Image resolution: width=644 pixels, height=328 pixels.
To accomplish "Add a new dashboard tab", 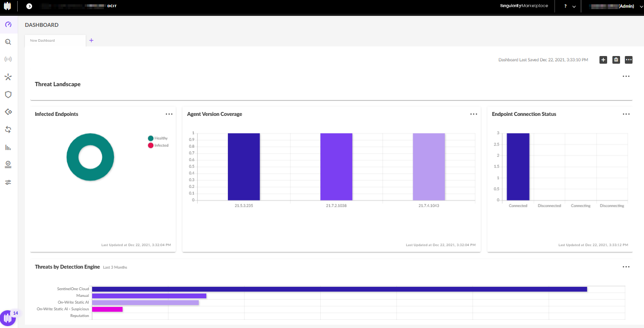I will click(x=91, y=40).
